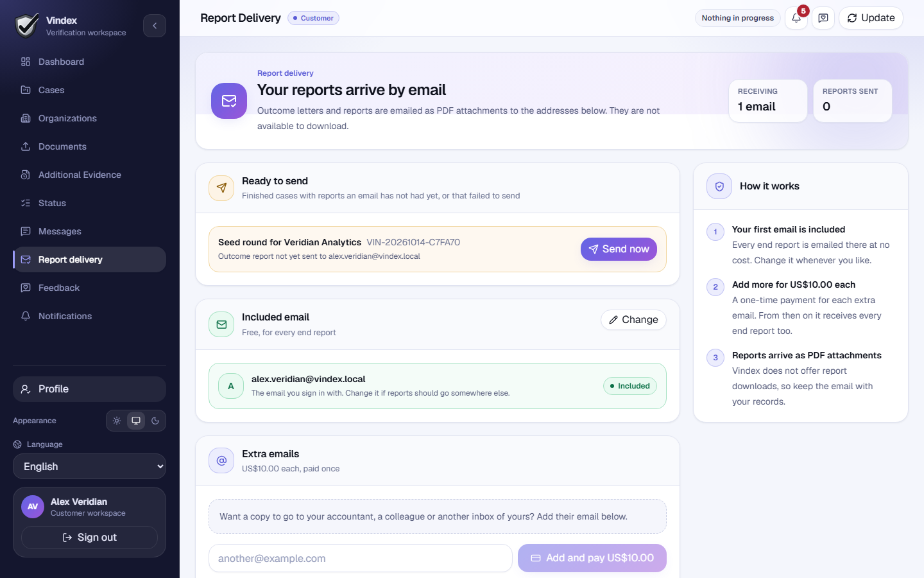Sign out of the workspace
Viewport: 924px width, 578px height.
tap(89, 538)
